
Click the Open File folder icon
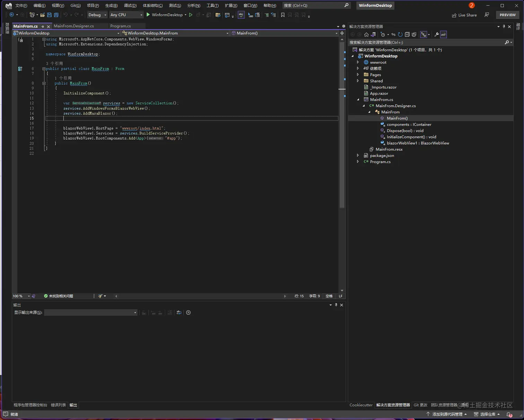42,15
